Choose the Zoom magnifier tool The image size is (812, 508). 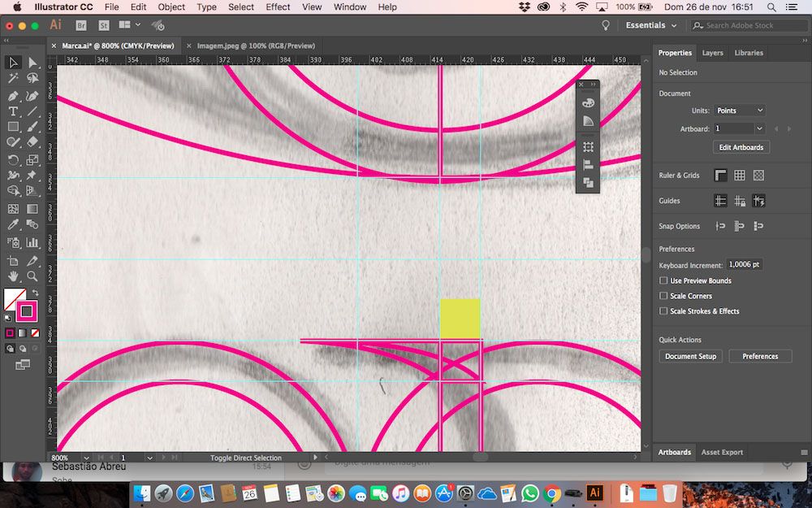32,277
